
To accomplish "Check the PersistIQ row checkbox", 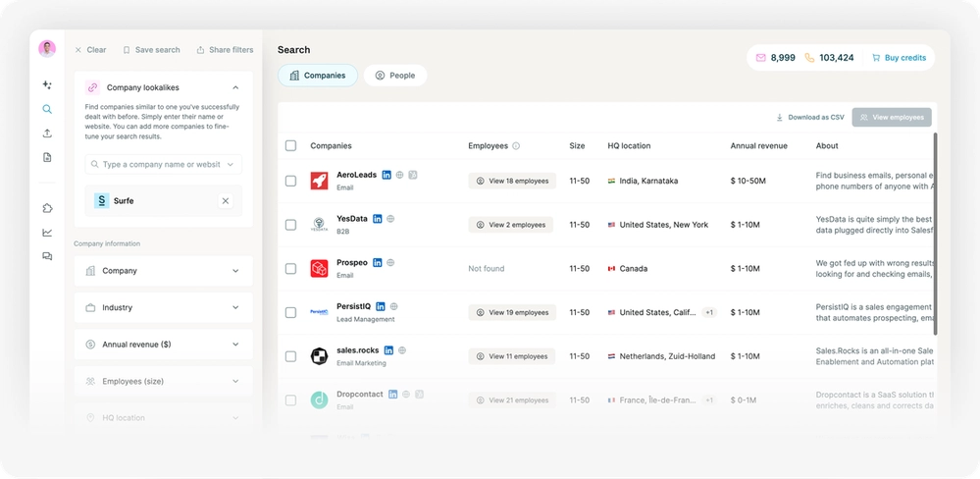I will (290, 312).
